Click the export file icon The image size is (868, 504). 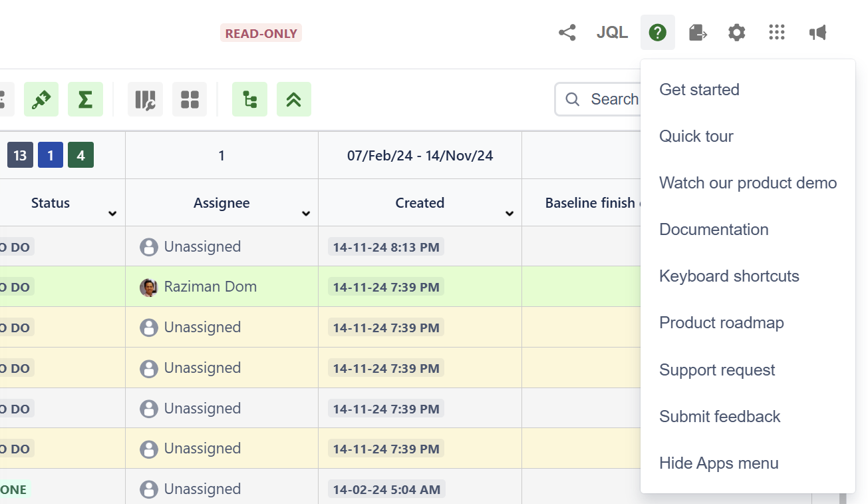(697, 33)
